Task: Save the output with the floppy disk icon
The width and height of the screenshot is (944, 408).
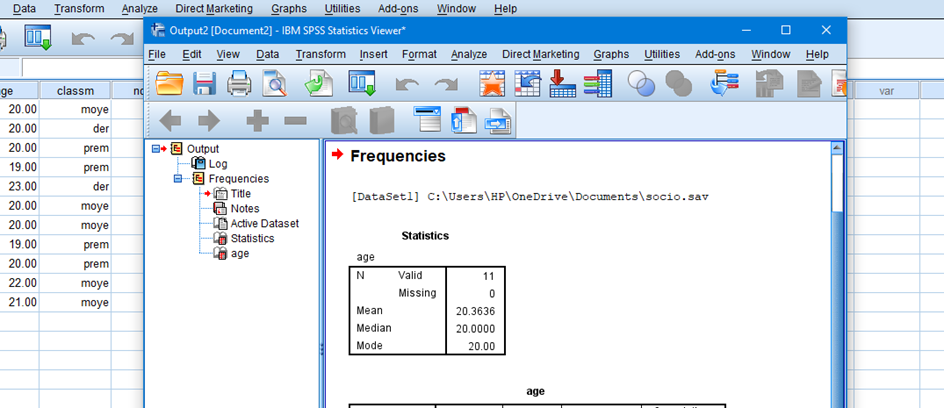Action: tap(204, 85)
